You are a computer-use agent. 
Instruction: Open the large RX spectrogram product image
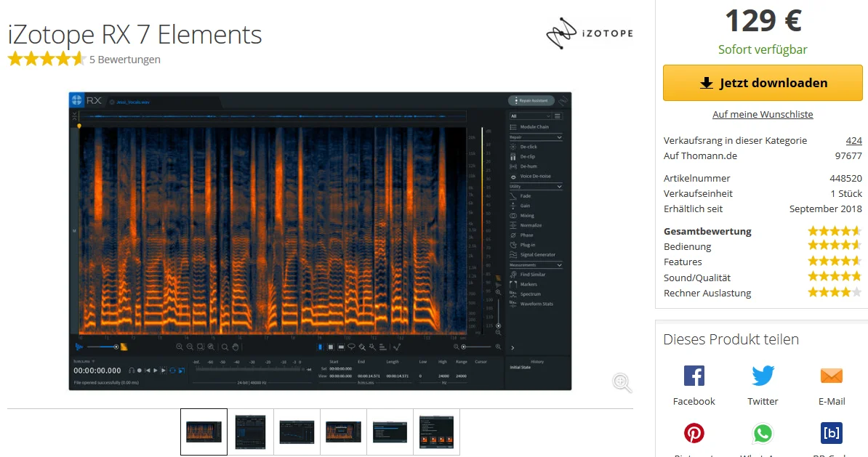tap(320, 241)
